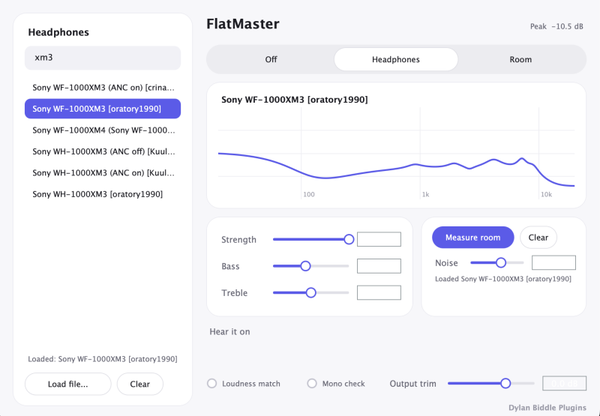Viewport: 600px width, 416px height.
Task: Select Sony WH-1000XM3 (ANC off) entry
Action: click(103, 152)
